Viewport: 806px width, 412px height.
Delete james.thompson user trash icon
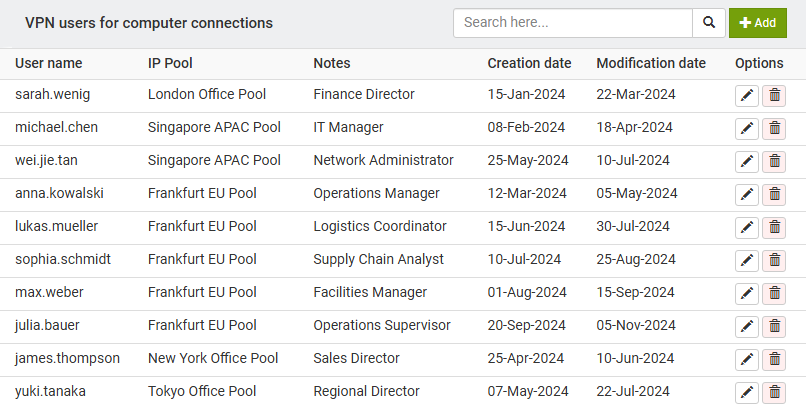[773, 360]
